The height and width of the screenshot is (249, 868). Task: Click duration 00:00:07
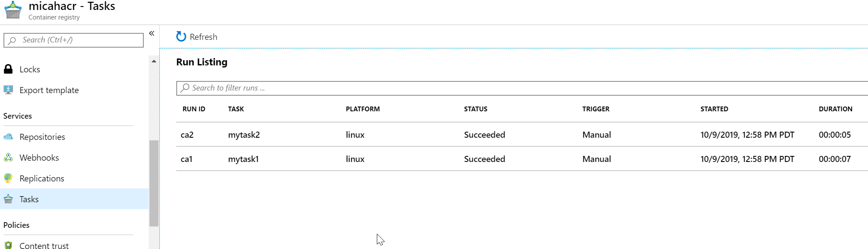click(835, 159)
